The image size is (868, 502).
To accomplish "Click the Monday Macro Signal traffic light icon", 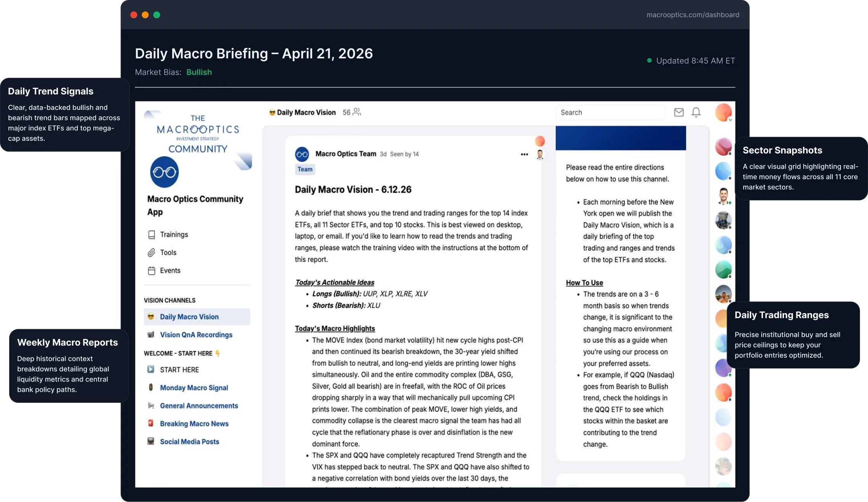I will click(x=151, y=387).
